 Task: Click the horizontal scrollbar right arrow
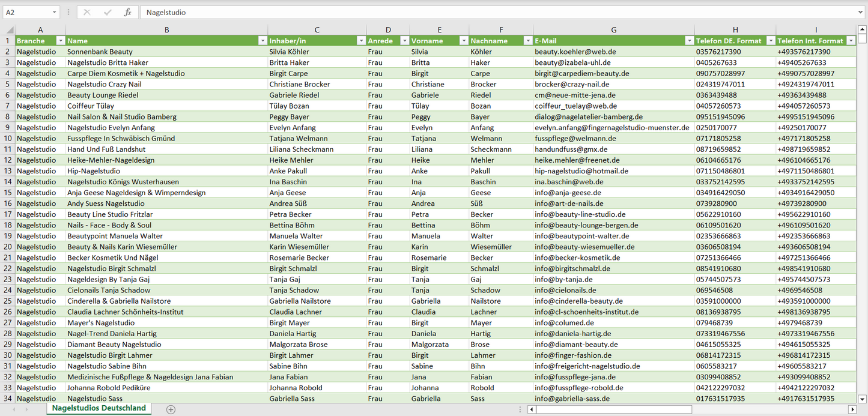coord(852,409)
